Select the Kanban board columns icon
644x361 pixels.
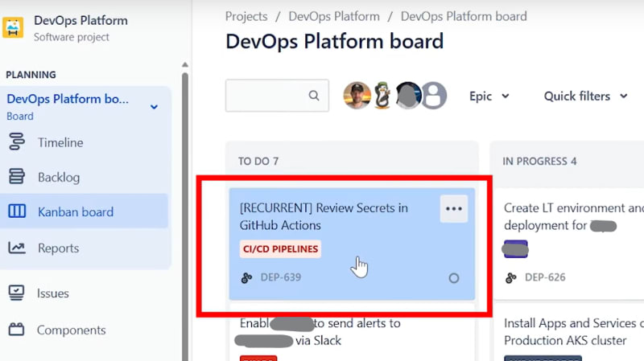tap(17, 211)
